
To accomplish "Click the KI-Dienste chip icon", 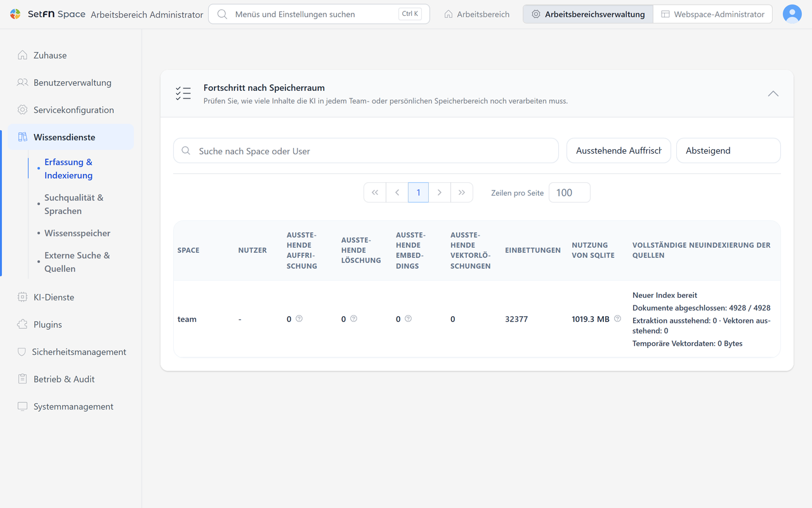I will 22,297.
